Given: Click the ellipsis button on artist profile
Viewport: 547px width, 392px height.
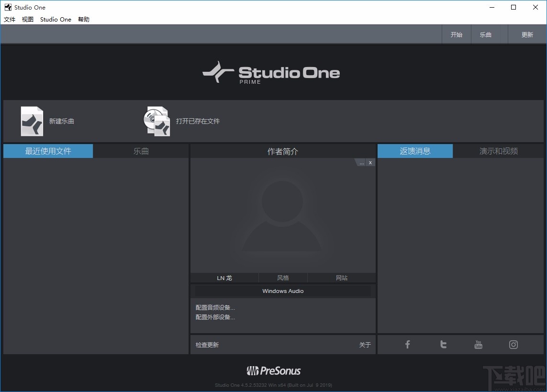Looking at the screenshot, I should click(x=362, y=163).
